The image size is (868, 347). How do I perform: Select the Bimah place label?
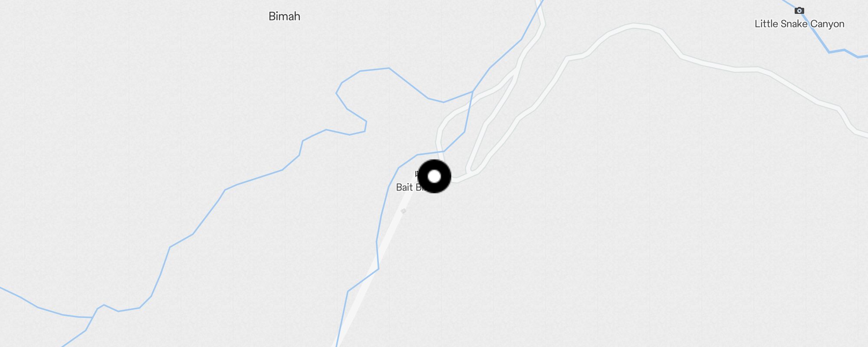pos(284,16)
